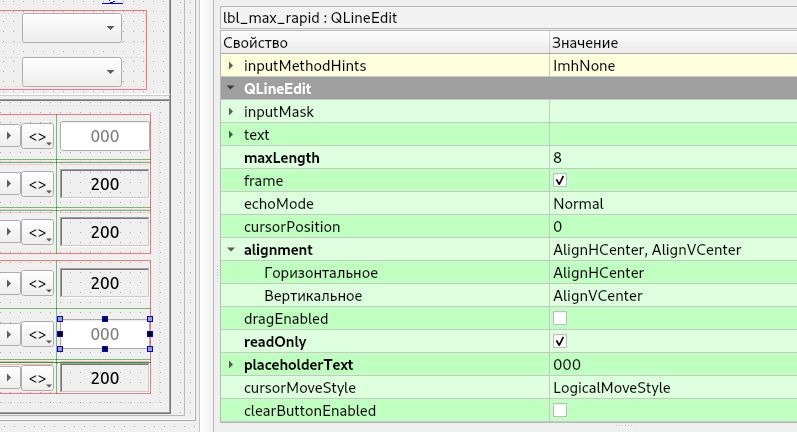The width and height of the screenshot is (797, 432).
Task: Click the maxLength value 8 field
Action: tap(673, 158)
